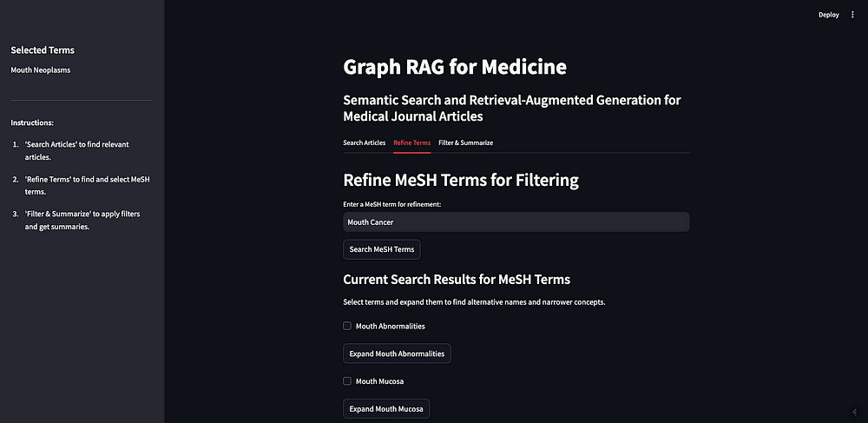Viewport: 868px width, 423px height.
Task: Click the Graph RAG for Medicine title
Action: pyautogui.click(x=455, y=67)
